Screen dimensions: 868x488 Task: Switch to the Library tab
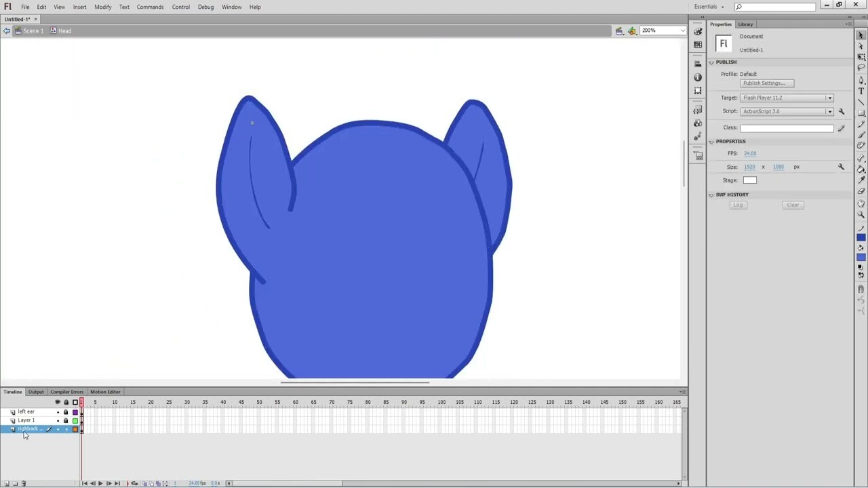pos(745,24)
